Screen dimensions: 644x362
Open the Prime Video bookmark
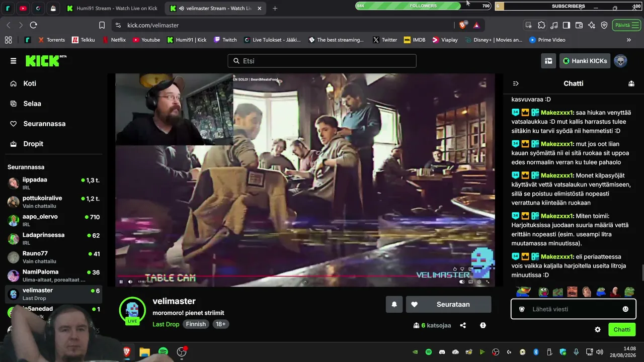pyautogui.click(x=547, y=40)
